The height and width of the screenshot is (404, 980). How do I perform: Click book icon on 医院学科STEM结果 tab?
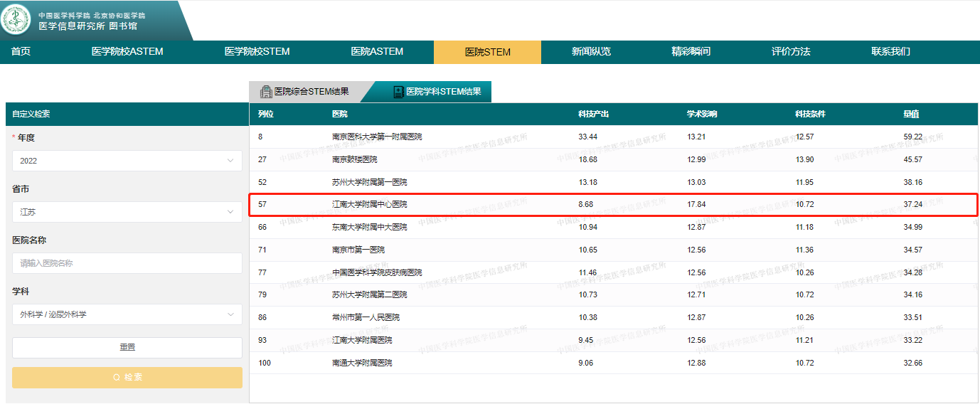(x=398, y=92)
